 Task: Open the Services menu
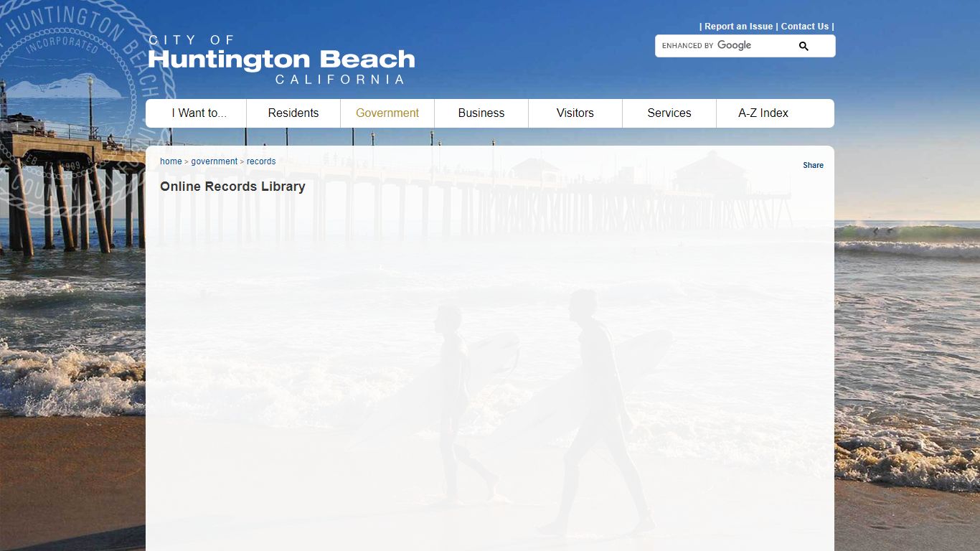coord(669,113)
